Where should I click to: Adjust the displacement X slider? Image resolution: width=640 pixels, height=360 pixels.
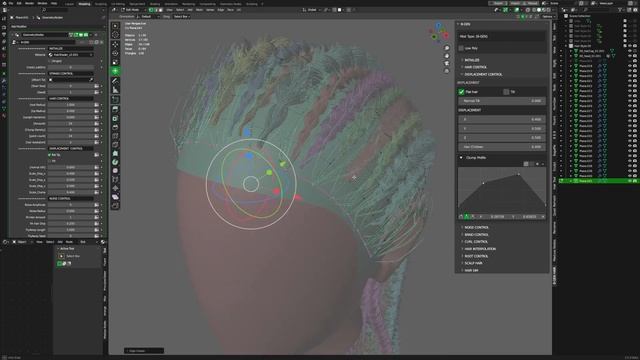pos(502,120)
